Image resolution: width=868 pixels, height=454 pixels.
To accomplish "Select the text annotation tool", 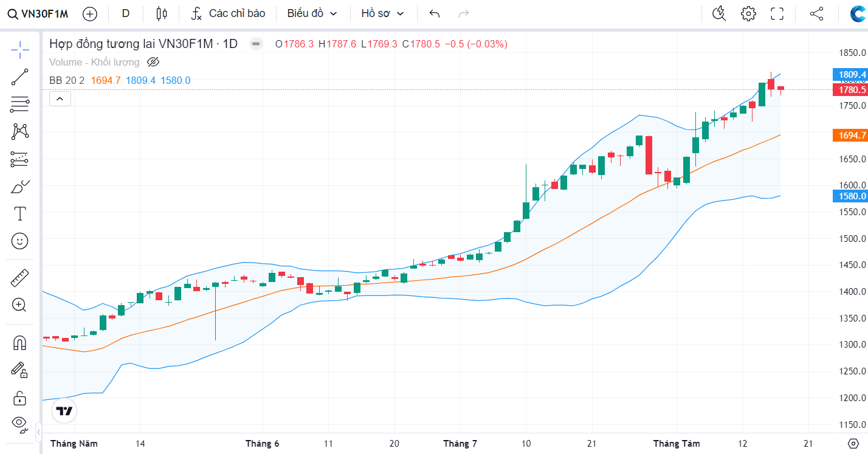I will click(x=20, y=214).
